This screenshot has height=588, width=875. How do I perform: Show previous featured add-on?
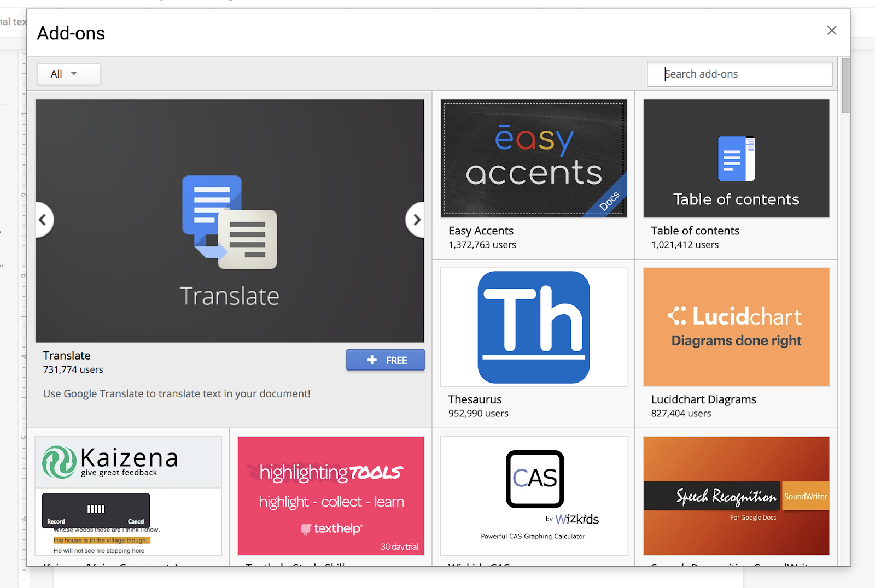pyautogui.click(x=43, y=220)
